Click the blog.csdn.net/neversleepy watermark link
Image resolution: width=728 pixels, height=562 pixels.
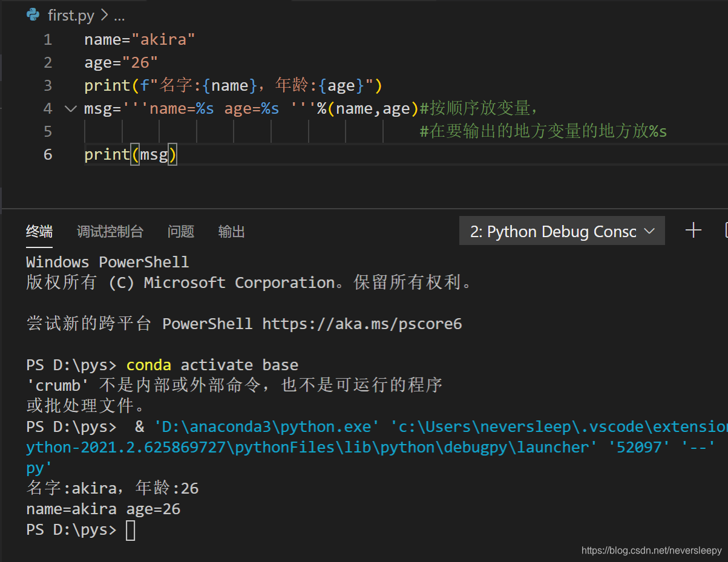coord(651,551)
